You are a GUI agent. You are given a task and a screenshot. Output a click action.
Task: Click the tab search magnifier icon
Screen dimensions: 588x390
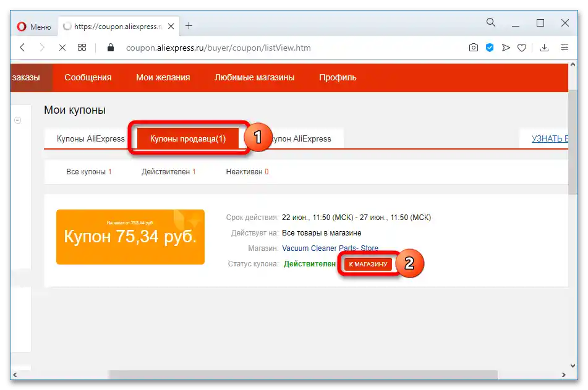(490, 22)
